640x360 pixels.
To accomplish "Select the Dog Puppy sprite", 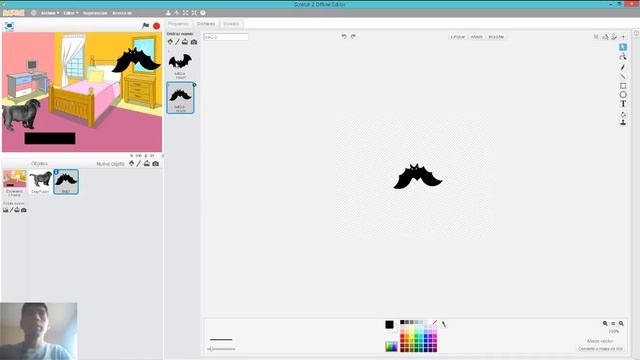I will [40, 182].
